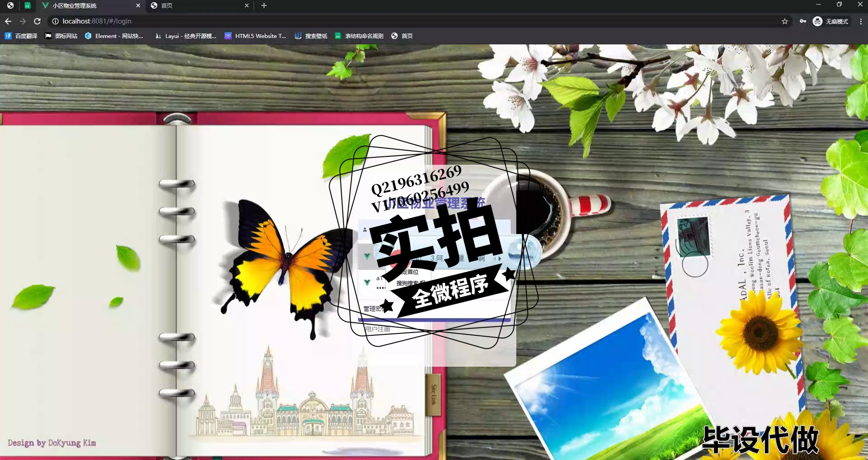Image resolution: width=868 pixels, height=460 pixels.
Task: Open the Layui bookmark
Action: [185, 36]
